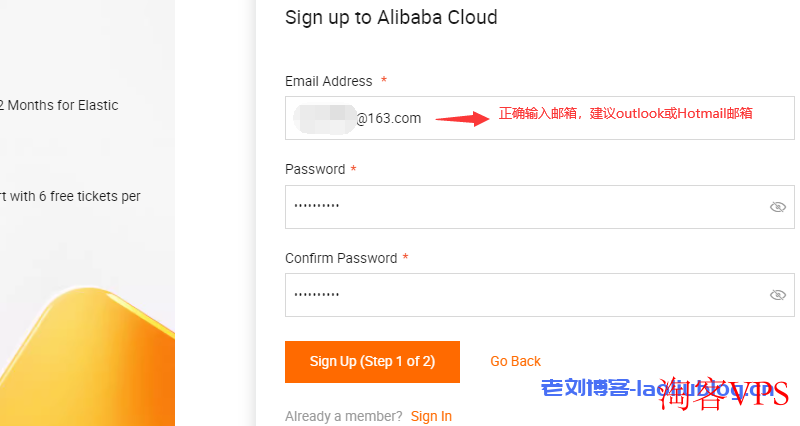Click the Confirm Password label

pyautogui.click(x=341, y=258)
